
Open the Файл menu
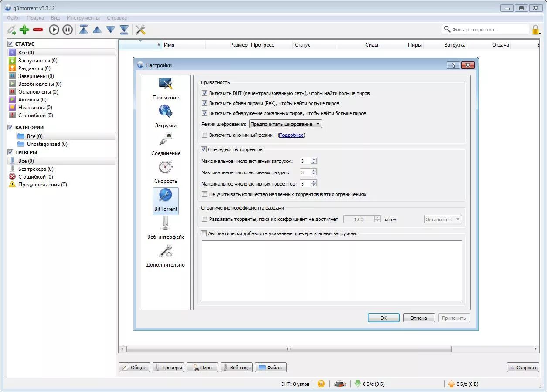pos(13,18)
